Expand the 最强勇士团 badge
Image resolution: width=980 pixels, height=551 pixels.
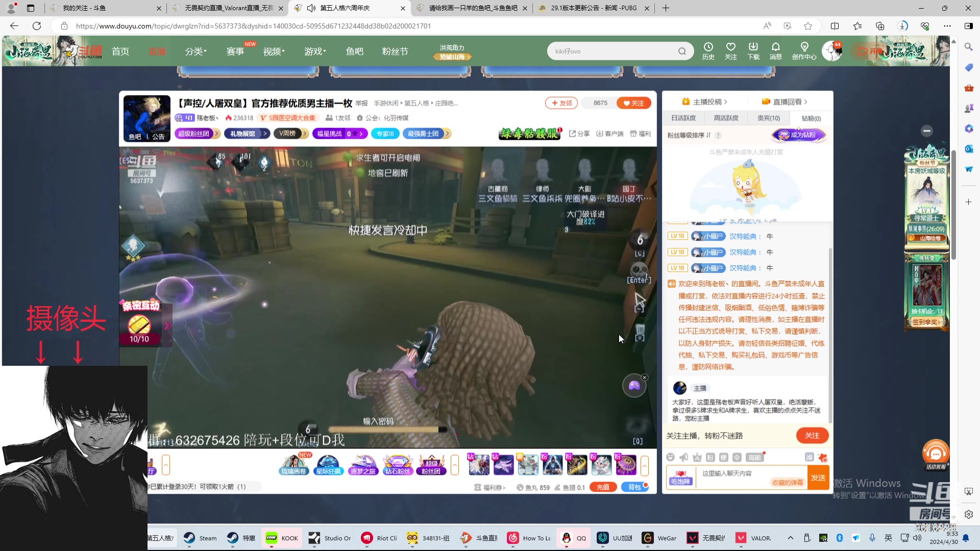(426, 134)
